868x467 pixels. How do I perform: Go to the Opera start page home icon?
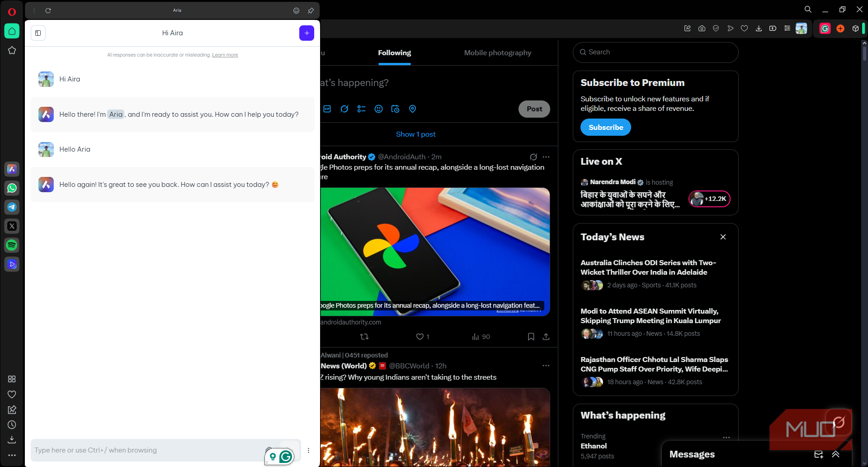tap(12, 31)
